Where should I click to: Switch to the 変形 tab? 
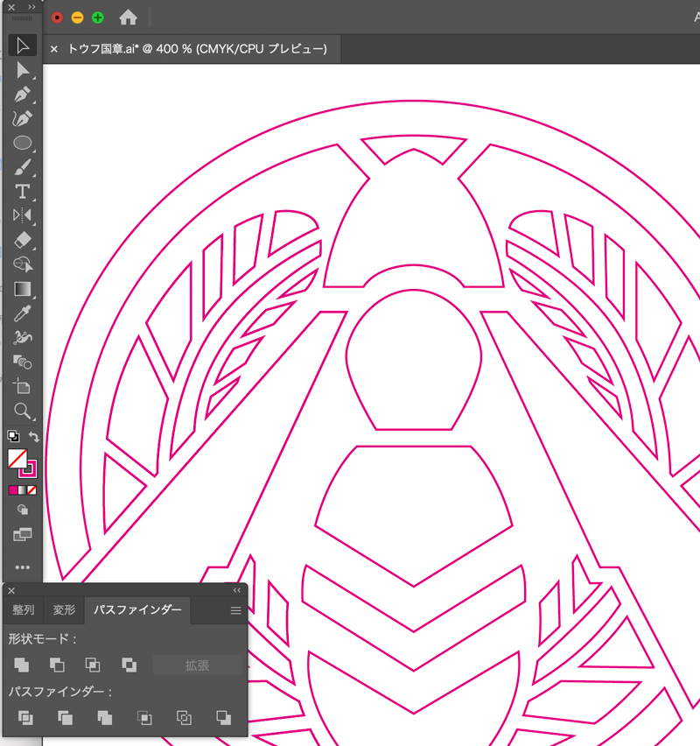pos(64,610)
